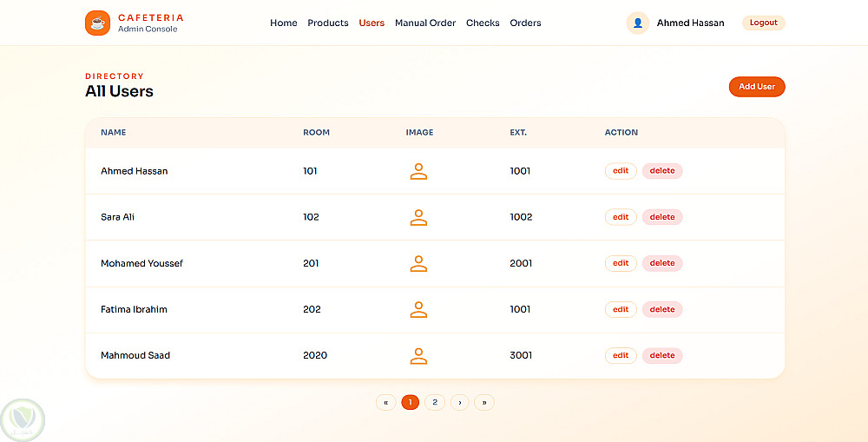Click extension 1002
Screen dimensions: 868x442
(521, 217)
